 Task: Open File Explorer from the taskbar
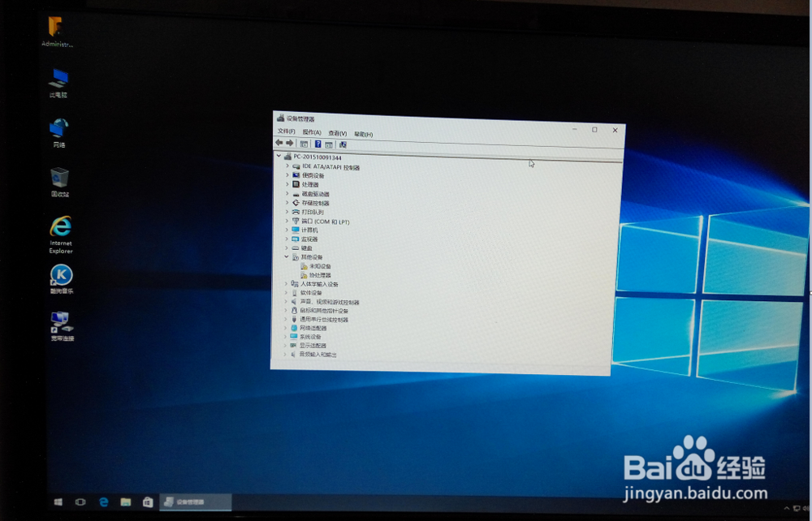[124, 502]
